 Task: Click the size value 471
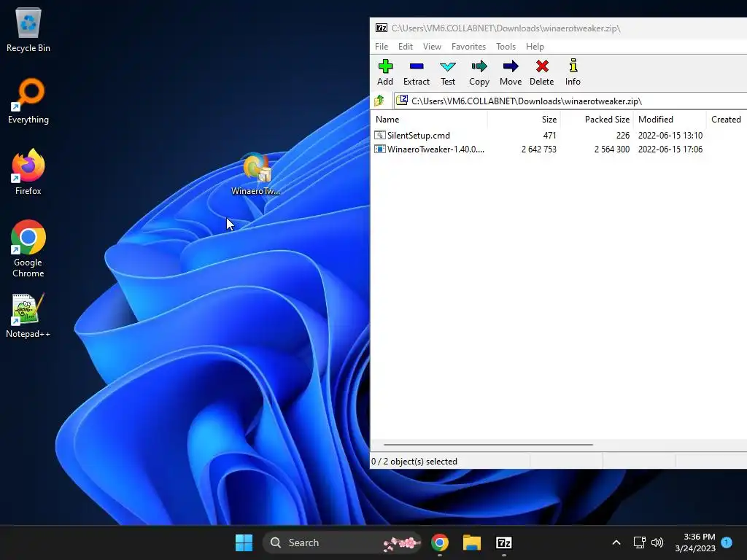point(549,135)
